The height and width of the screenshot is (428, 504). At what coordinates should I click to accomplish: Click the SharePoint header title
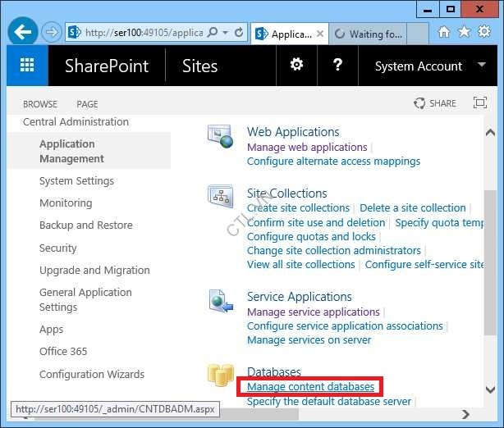click(x=107, y=66)
